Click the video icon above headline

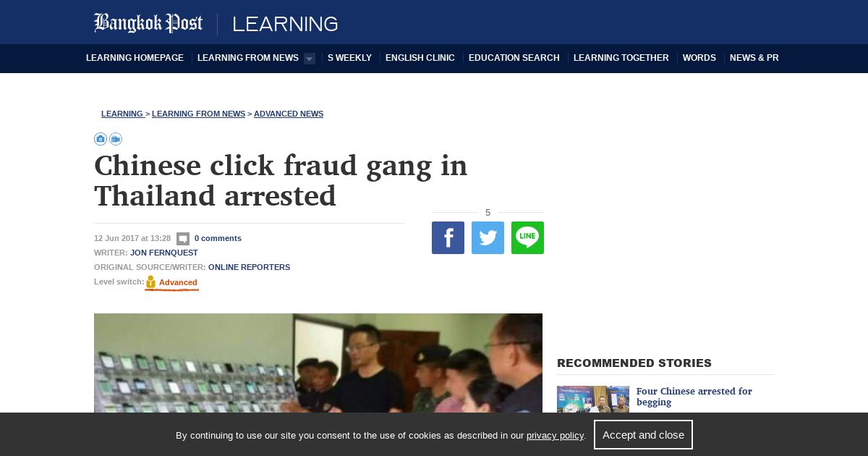[x=116, y=139]
